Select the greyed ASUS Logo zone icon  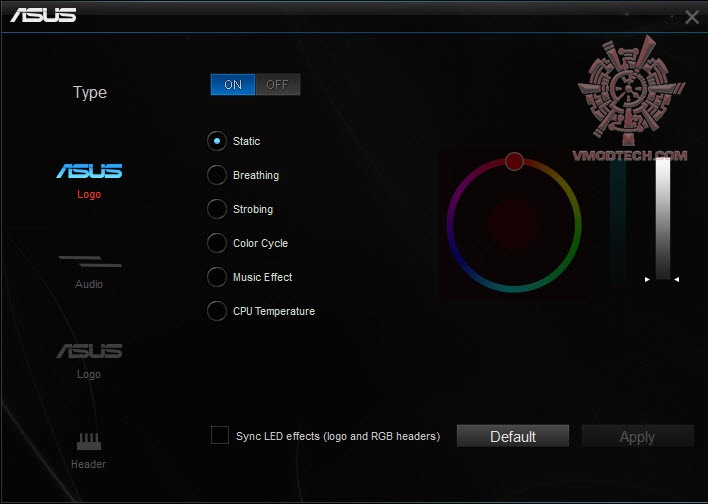click(89, 351)
